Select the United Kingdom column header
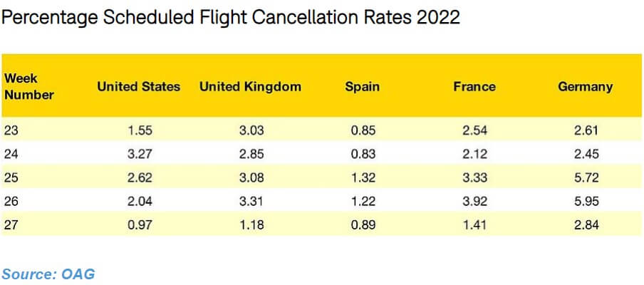The image size is (644, 285). [250, 87]
